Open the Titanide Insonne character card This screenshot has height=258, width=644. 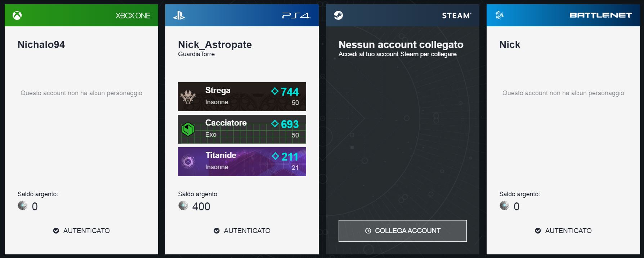coord(242,162)
